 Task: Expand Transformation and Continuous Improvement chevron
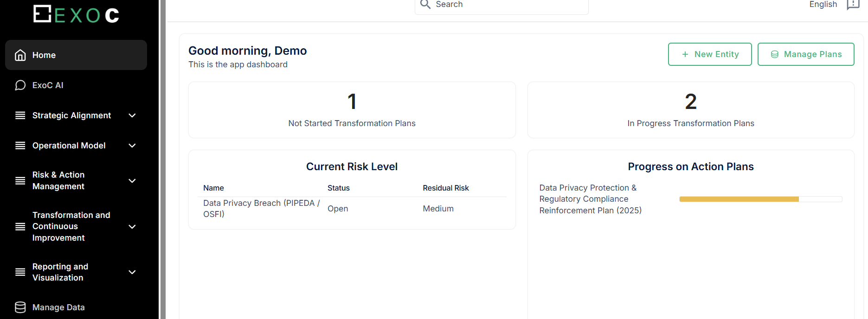tap(132, 227)
